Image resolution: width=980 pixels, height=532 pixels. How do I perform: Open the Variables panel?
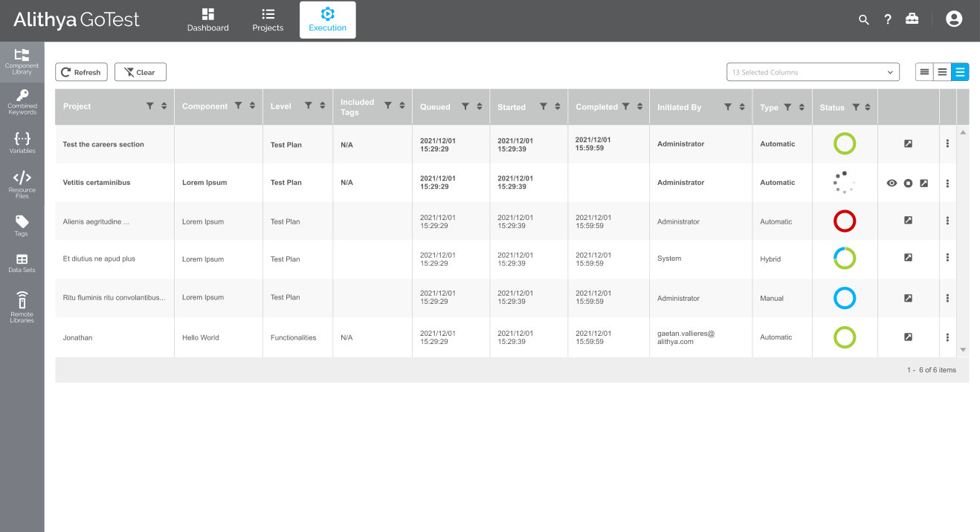(22, 142)
